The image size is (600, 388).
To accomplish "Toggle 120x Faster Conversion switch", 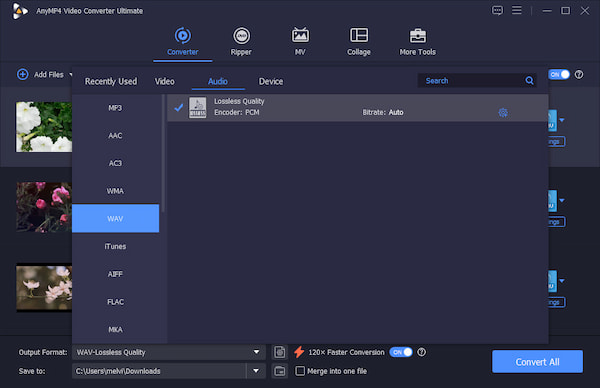I will pos(401,352).
